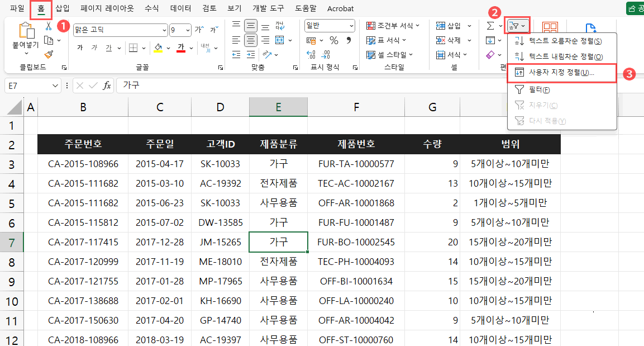
Task: Open 셀 스타일 dropdown
Action: coord(389,55)
